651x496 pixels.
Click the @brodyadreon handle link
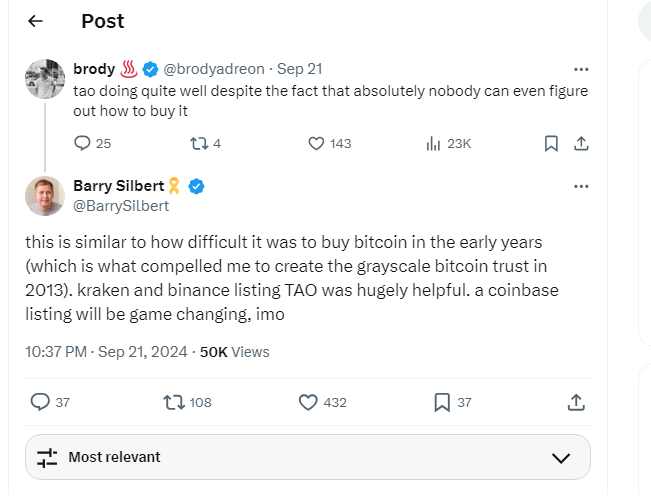coord(214,69)
